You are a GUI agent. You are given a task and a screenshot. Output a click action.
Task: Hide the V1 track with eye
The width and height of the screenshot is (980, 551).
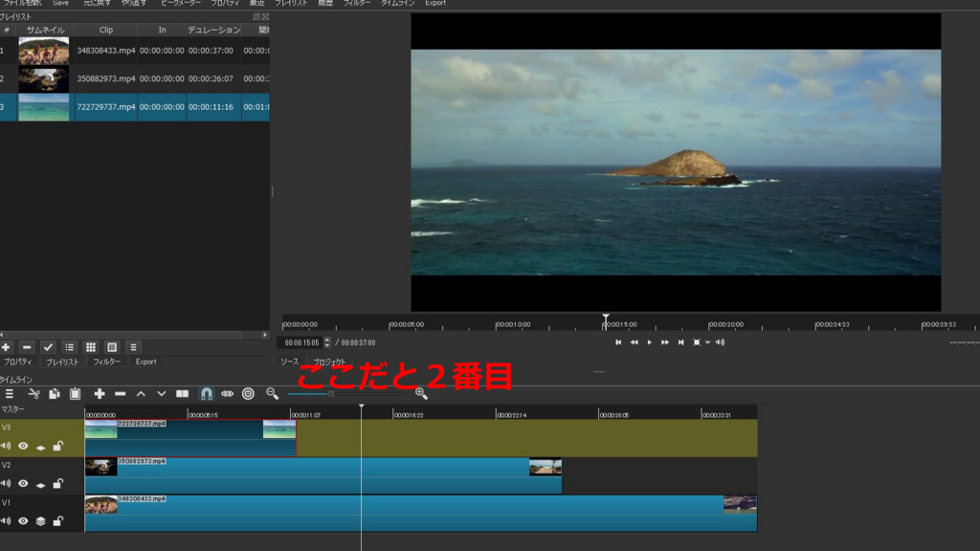click(23, 521)
